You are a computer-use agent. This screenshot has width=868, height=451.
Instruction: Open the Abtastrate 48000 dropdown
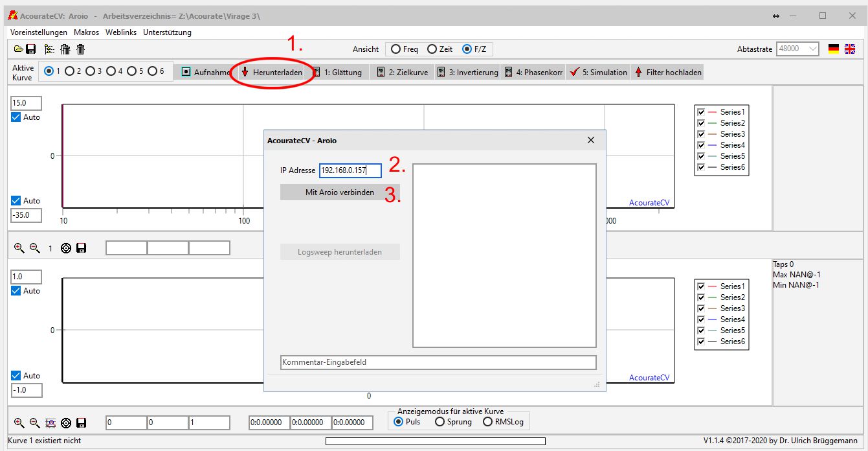pyautogui.click(x=798, y=49)
